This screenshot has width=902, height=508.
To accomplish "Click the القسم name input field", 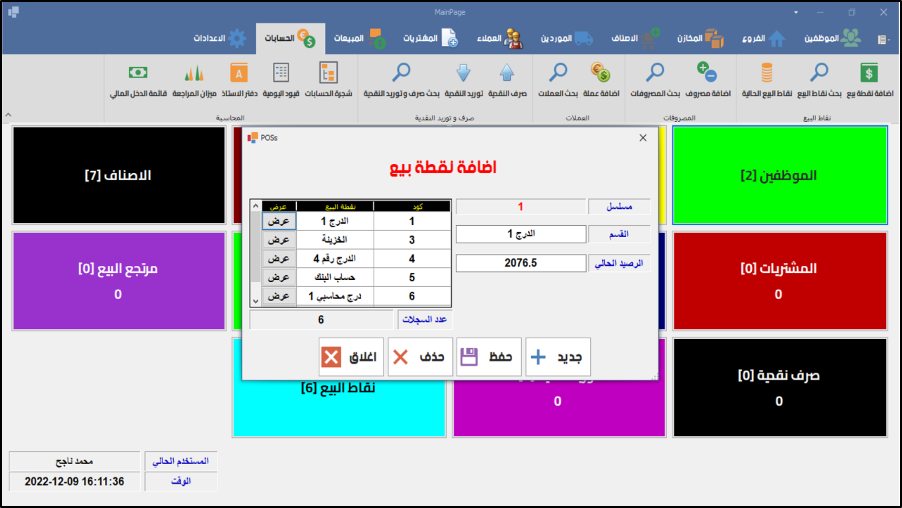I will click(x=520, y=234).
